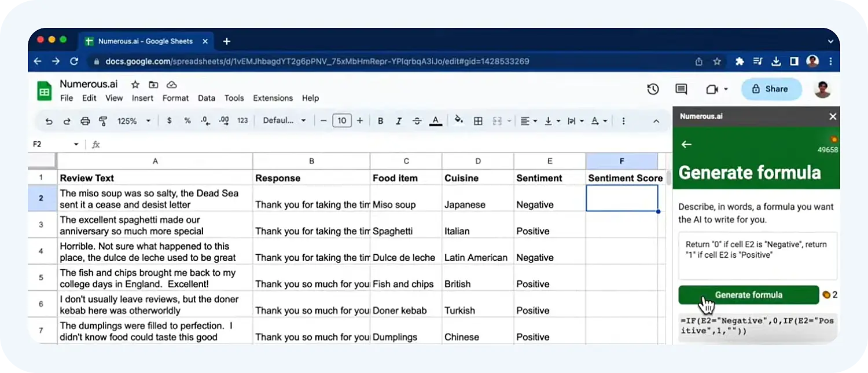Increase font size with the plus button
The image size is (868, 373).
(360, 121)
